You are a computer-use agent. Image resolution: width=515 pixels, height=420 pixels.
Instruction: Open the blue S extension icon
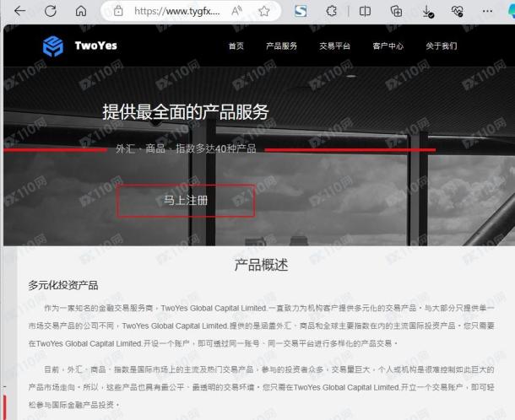[301, 11]
